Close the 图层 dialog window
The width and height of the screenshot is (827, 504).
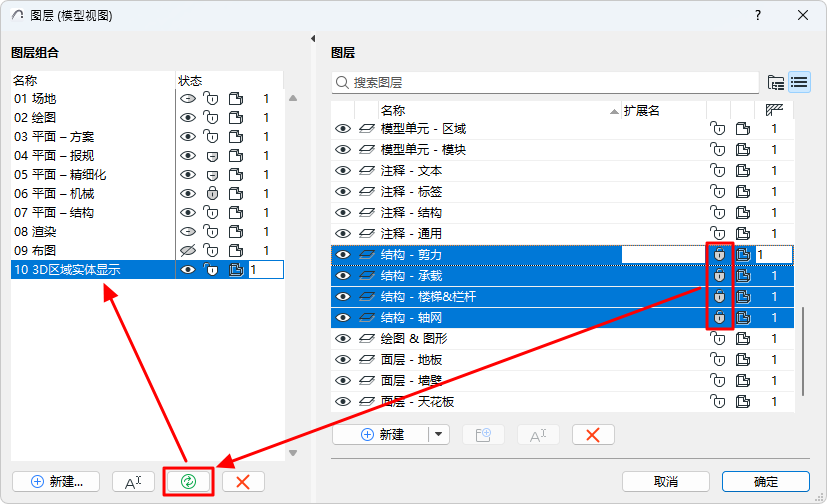[x=803, y=15]
